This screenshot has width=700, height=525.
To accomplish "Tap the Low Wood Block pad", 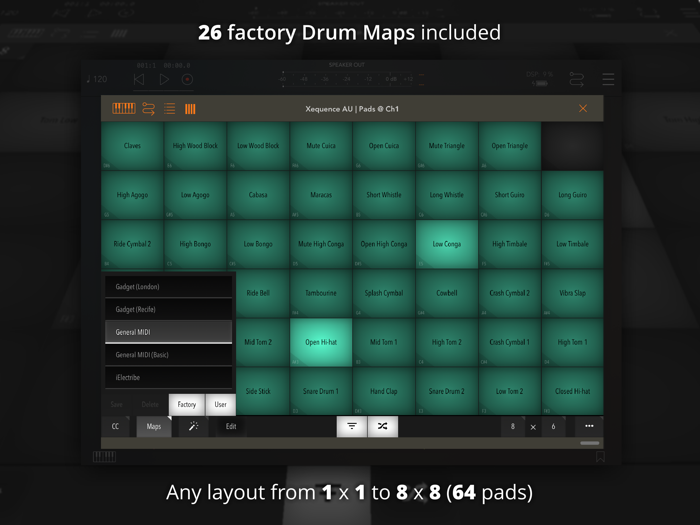I will (x=258, y=146).
